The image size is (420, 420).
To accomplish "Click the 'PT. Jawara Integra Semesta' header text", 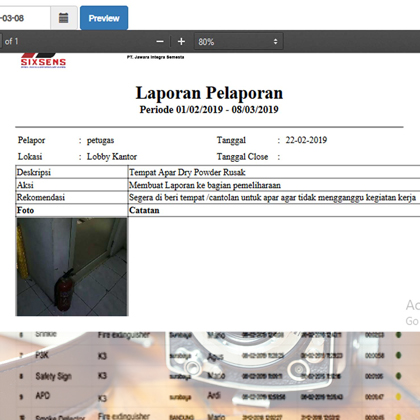I will (x=155, y=57).
